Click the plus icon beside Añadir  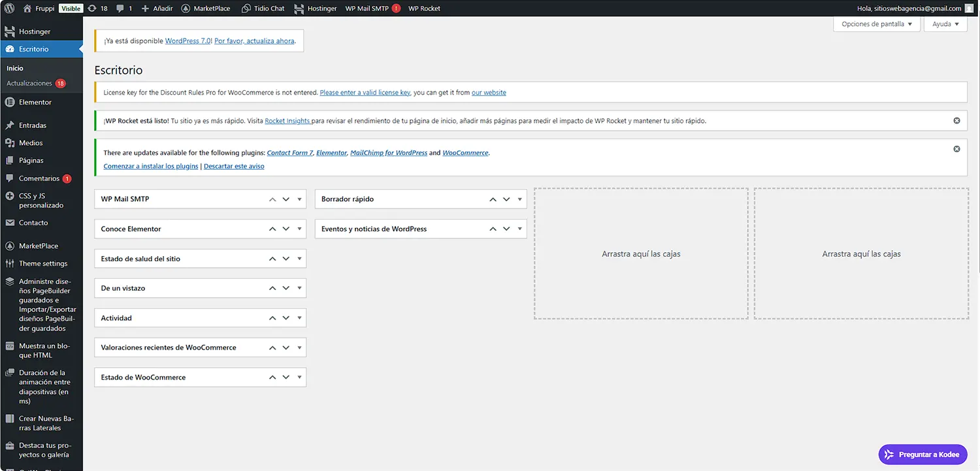coord(145,8)
